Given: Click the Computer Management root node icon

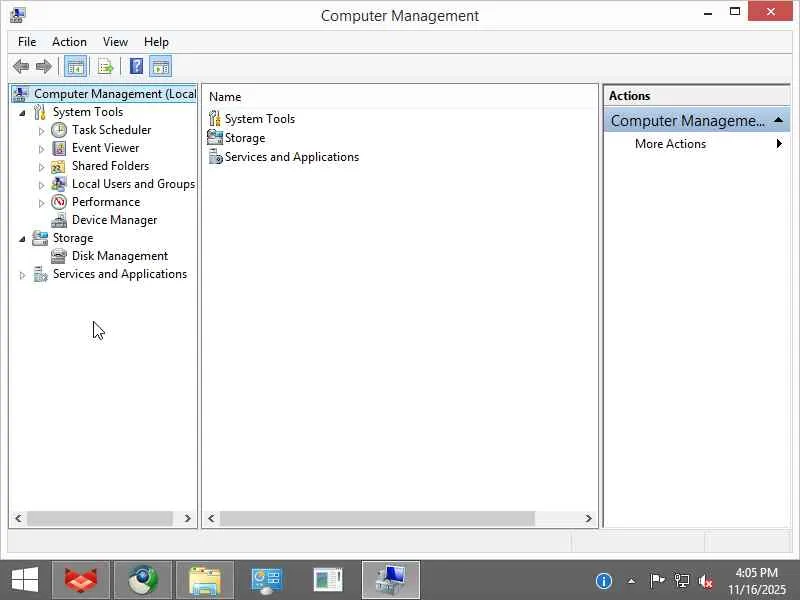Looking at the screenshot, I should pyautogui.click(x=20, y=94).
